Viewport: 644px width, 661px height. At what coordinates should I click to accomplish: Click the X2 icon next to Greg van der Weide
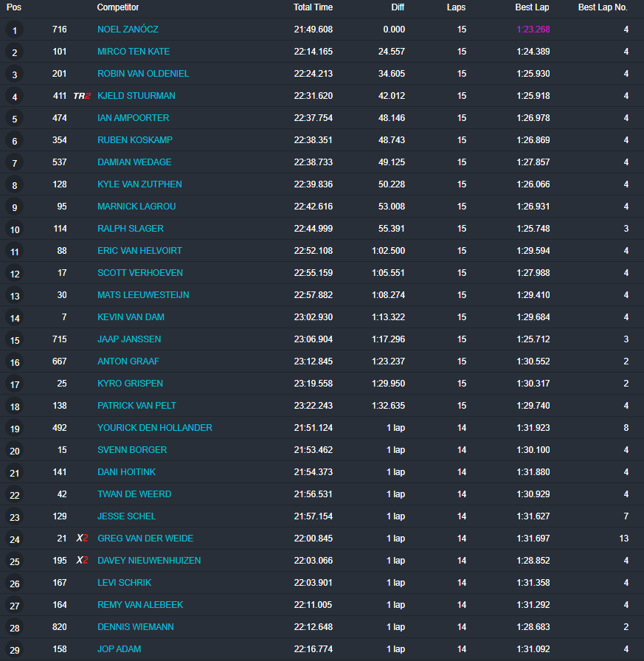click(x=82, y=539)
